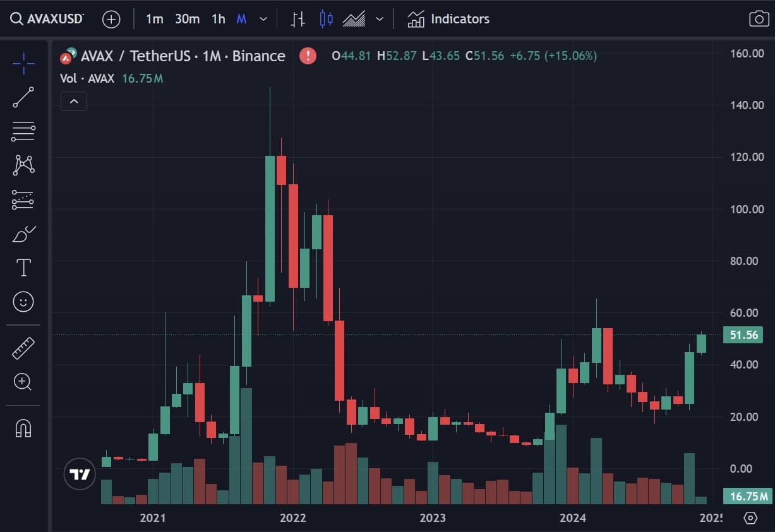
Task: Open the brush drawing tools
Action: (x=23, y=234)
